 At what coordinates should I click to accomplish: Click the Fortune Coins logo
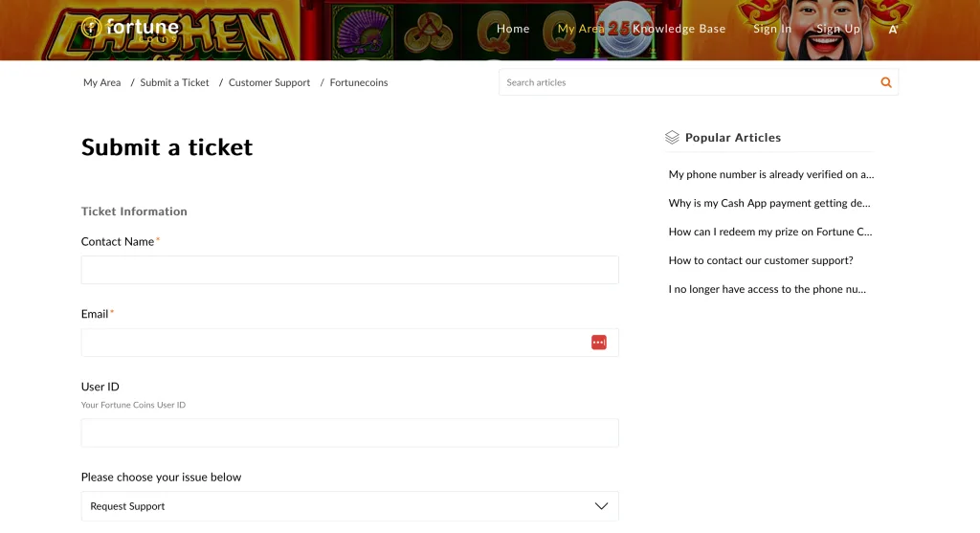pyautogui.click(x=130, y=29)
